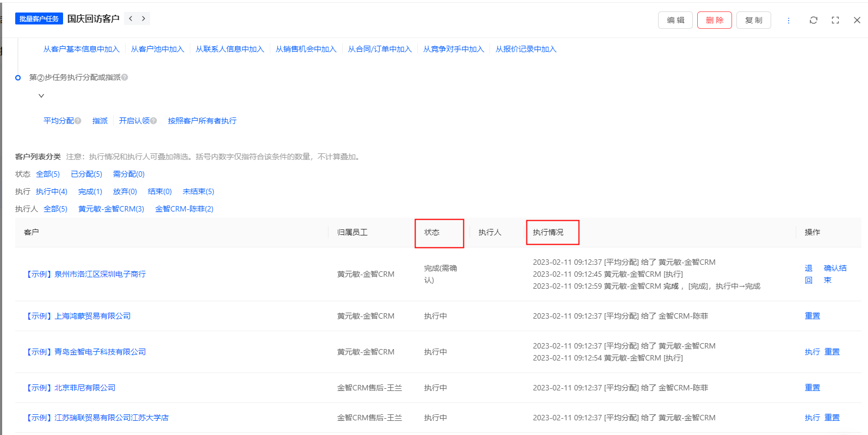Open customer 【示例】上海鸿蒙贸易有限公司

(77, 316)
